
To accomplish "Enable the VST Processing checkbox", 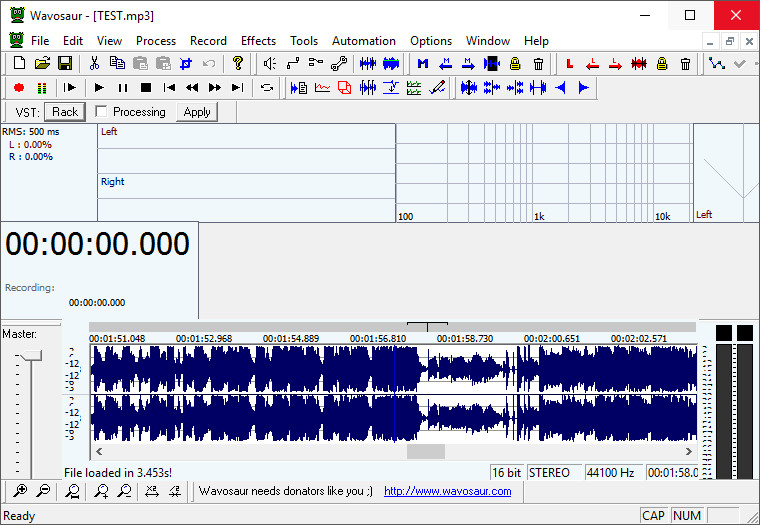I will tap(101, 112).
